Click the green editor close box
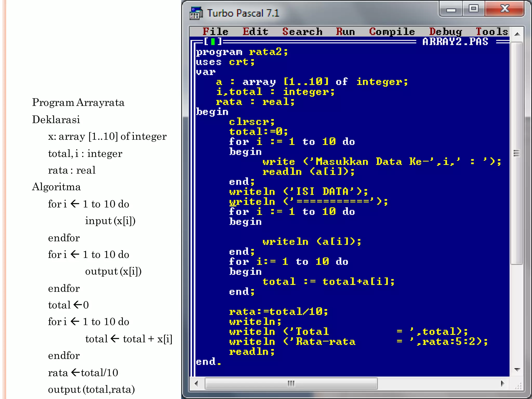 [213, 41]
